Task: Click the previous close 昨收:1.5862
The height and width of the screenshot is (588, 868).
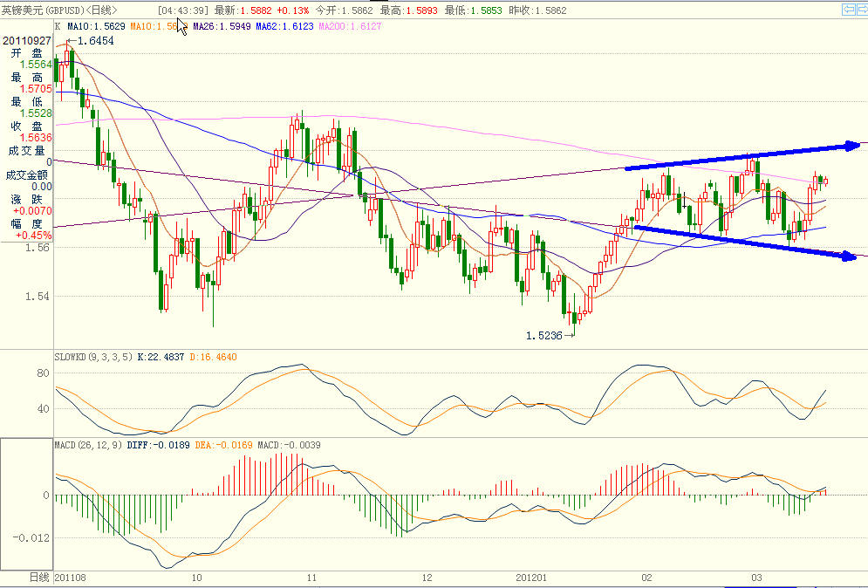Action: tap(537, 10)
